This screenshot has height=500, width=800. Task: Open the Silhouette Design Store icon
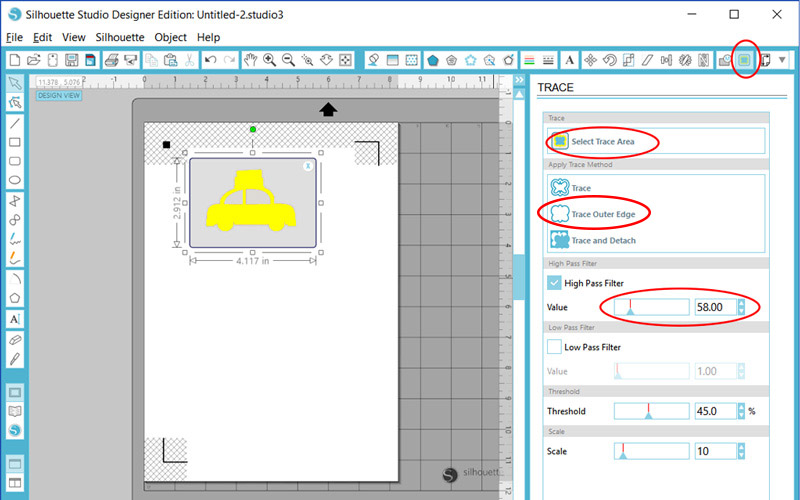click(x=15, y=431)
